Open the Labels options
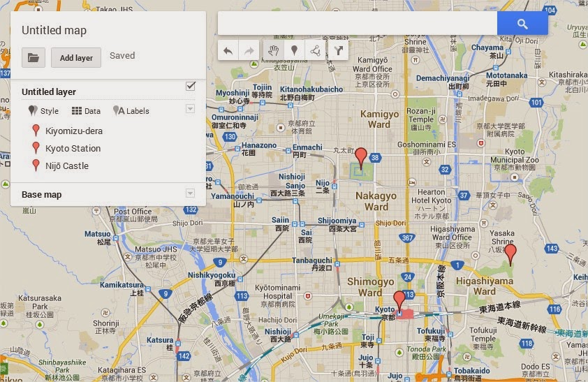This screenshot has width=588, height=382. [x=131, y=111]
